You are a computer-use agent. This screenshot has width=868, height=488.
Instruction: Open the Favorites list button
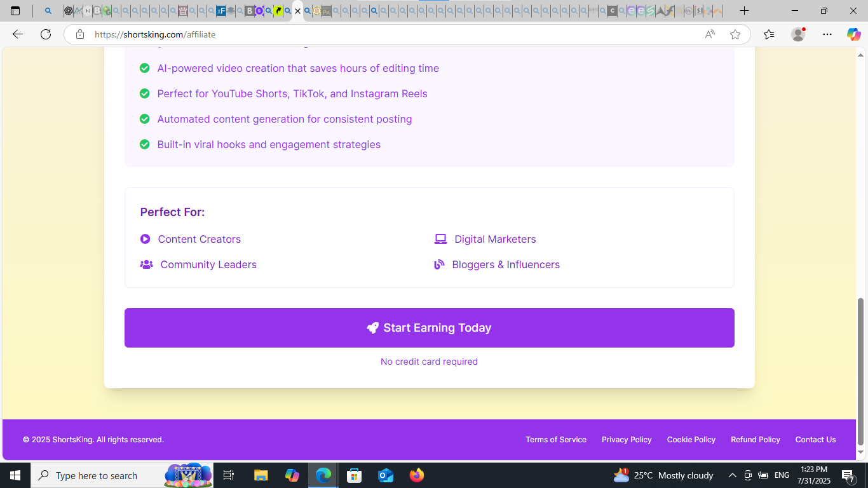[769, 34]
